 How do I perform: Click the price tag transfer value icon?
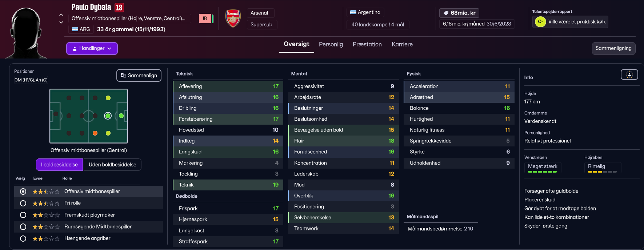(x=446, y=13)
